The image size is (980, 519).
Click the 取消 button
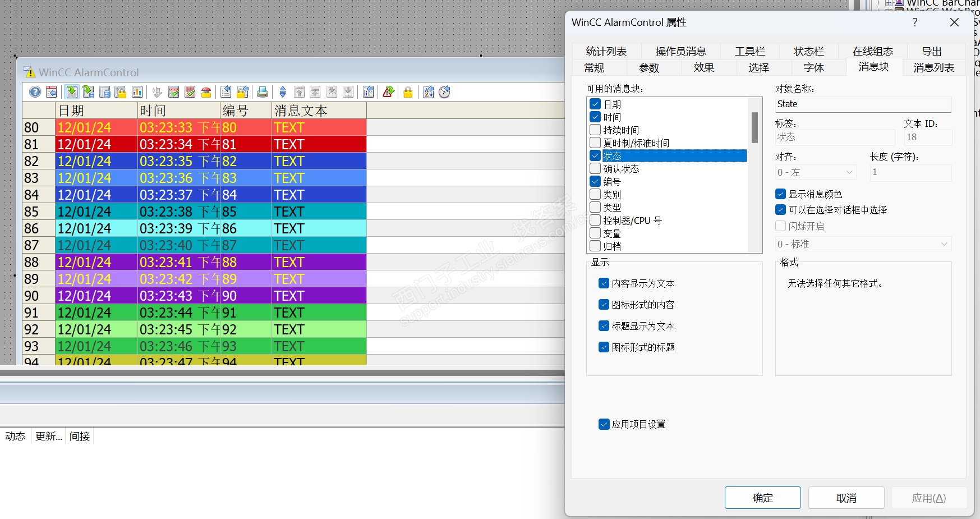coord(846,498)
